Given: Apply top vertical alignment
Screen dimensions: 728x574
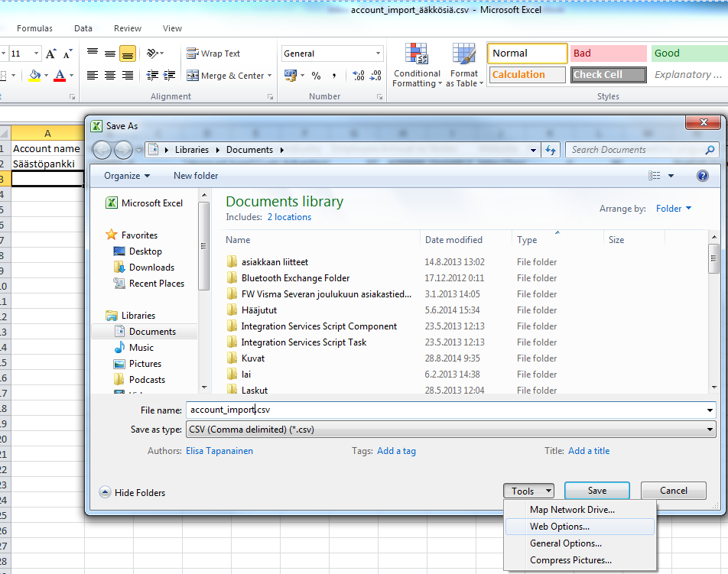Looking at the screenshot, I should [x=93, y=54].
